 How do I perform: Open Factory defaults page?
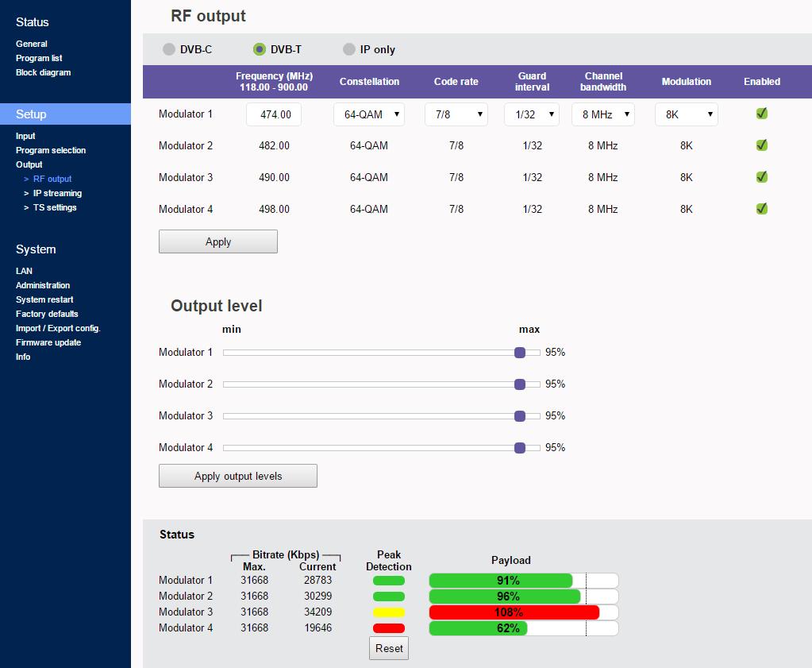pos(47,314)
